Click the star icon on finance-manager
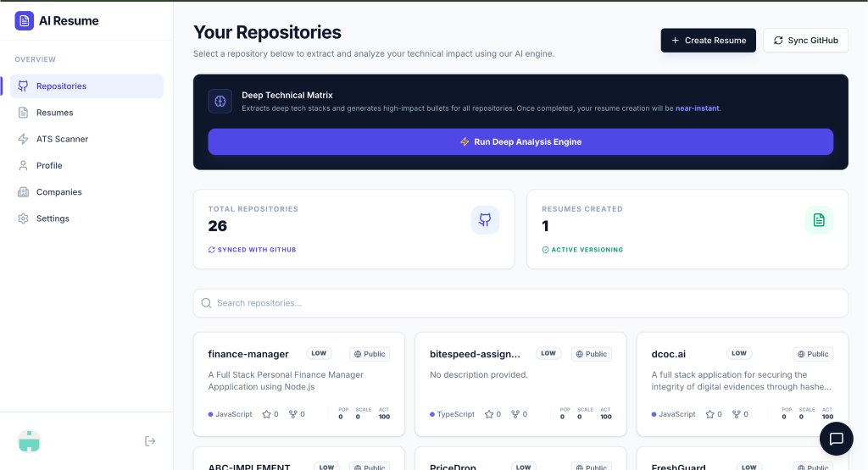The image size is (868, 470). (x=266, y=414)
